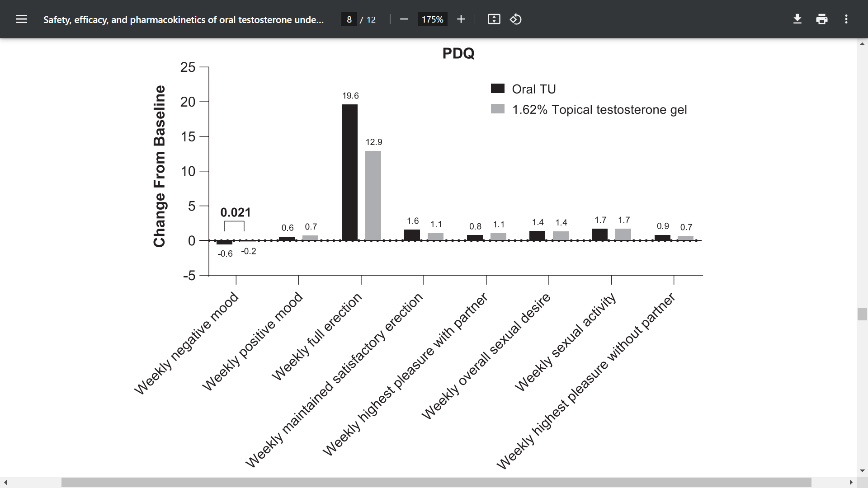868x488 pixels.
Task: Click the PDQ chart title
Action: (x=458, y=53)
